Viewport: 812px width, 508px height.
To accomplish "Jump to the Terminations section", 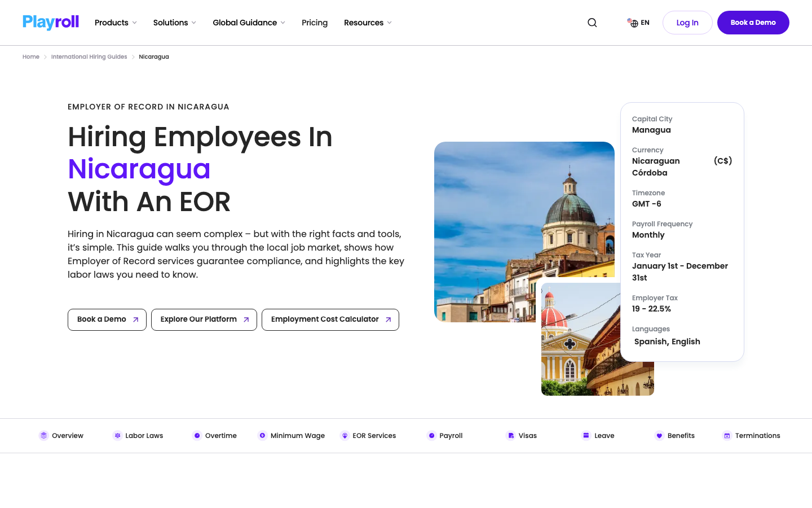I will point(751,436).
